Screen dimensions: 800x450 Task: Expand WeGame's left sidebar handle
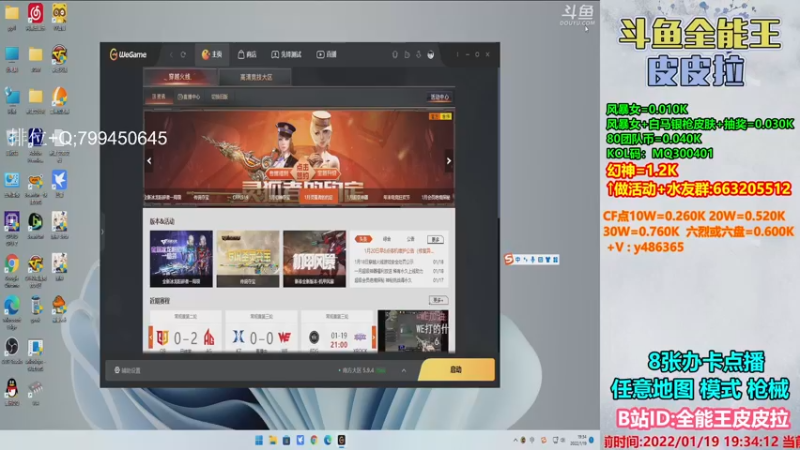click(102, 232)
